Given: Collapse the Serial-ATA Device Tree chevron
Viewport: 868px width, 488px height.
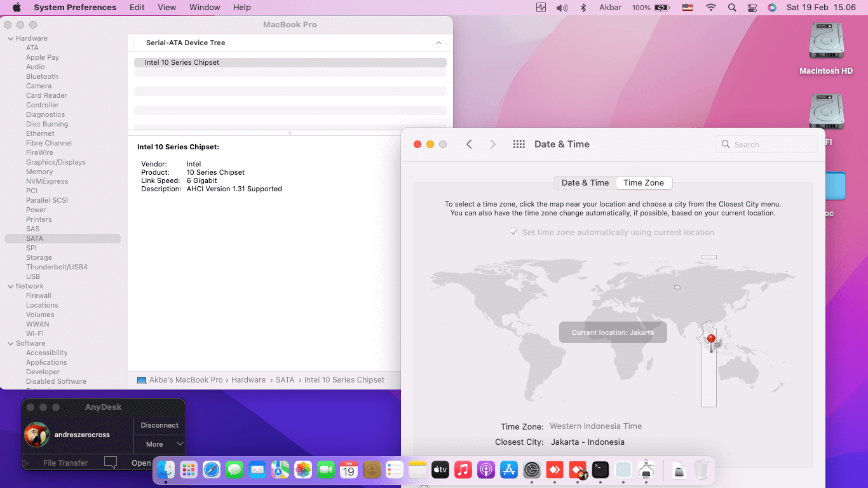Looking at the screenshot, I should point(438,43).
